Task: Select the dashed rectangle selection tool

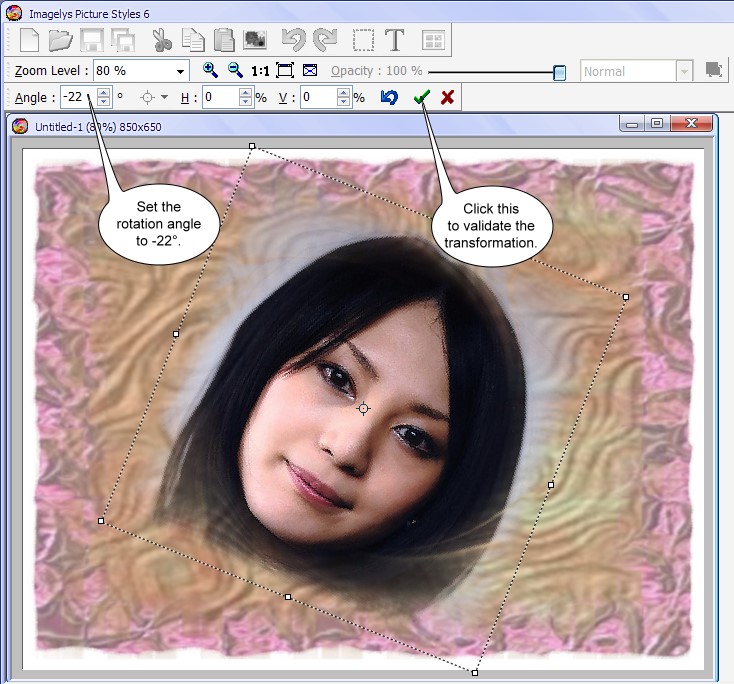Action: pos(363,40)
